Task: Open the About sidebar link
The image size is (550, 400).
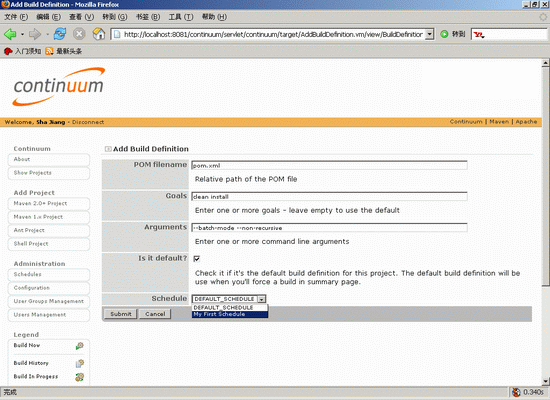Action: 49,159
